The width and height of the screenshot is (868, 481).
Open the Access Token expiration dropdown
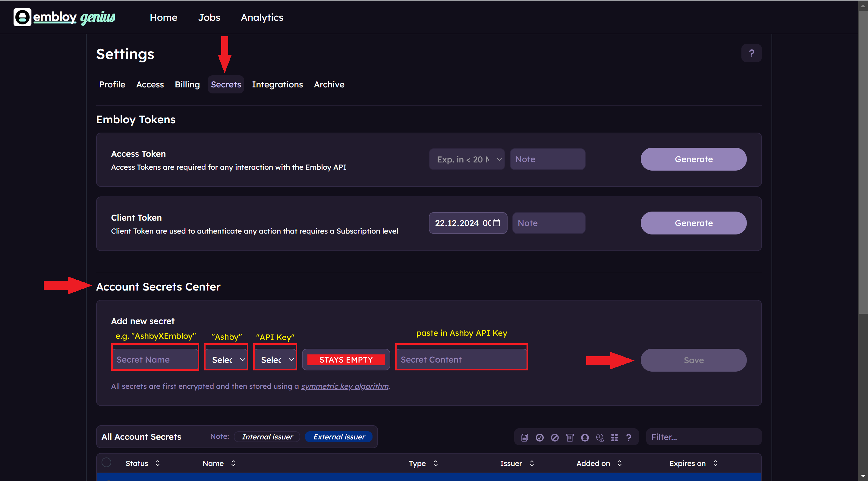[467, 159]
